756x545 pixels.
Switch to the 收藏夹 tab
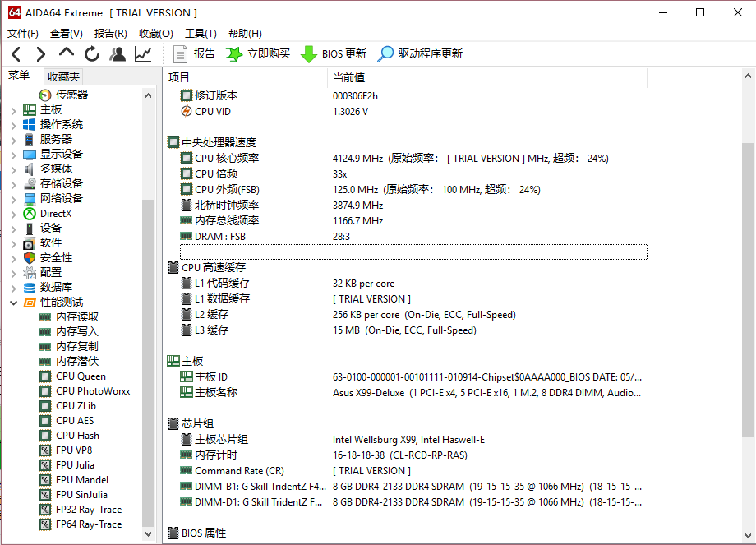[x=63, y=76]
